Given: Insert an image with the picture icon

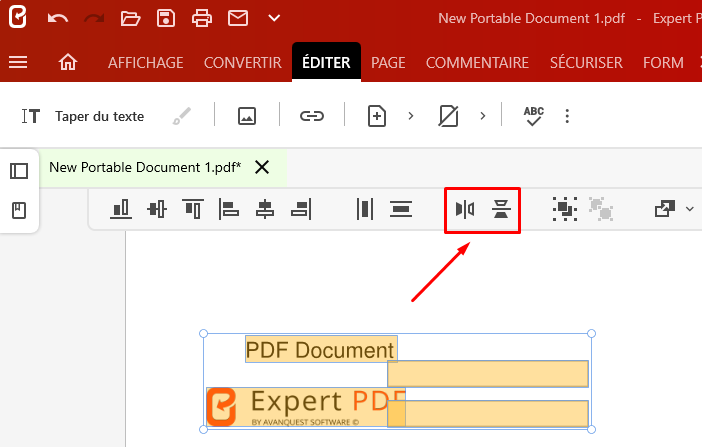Looking at the screenshot, I should point(247,116).
